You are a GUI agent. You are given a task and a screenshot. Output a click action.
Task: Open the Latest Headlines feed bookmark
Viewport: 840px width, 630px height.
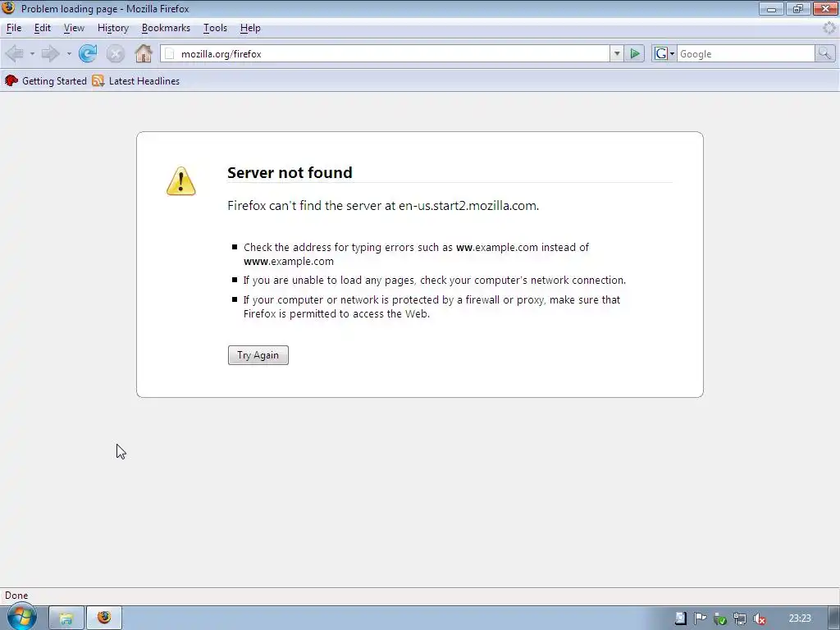(136, 81)
